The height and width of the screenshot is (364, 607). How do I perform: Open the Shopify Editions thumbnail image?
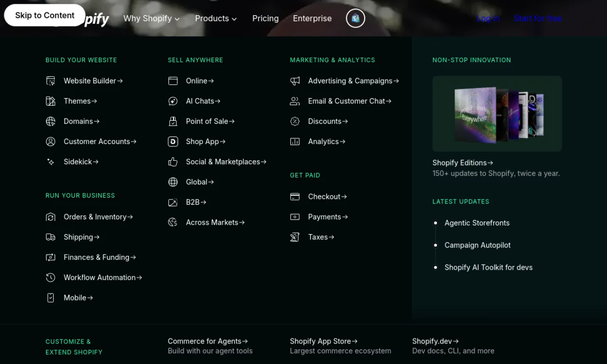pyautogui.click(x=497, y=114)
